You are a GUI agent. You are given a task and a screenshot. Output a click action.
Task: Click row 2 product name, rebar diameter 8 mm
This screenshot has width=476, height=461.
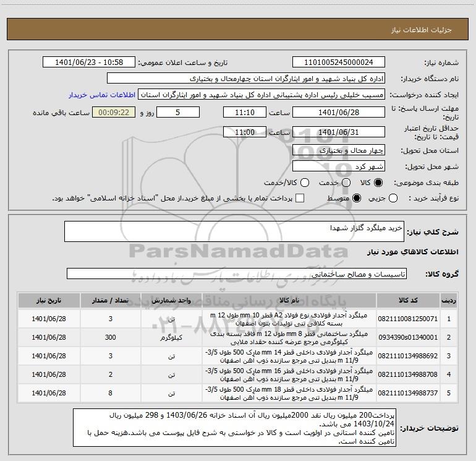pos(289,338)
